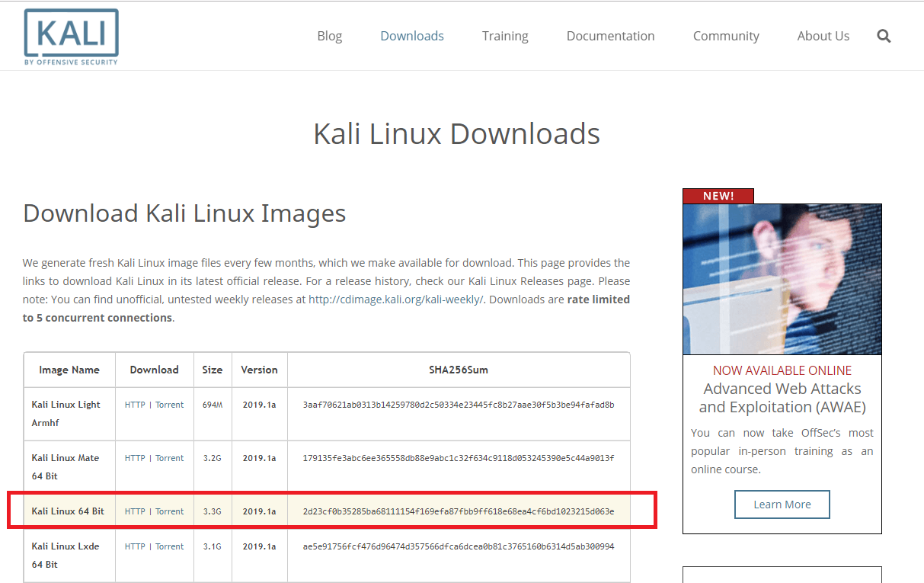This screenshot has height=583, width=924.
Task: Click the 'Version' column header
Action: point(259,370)
